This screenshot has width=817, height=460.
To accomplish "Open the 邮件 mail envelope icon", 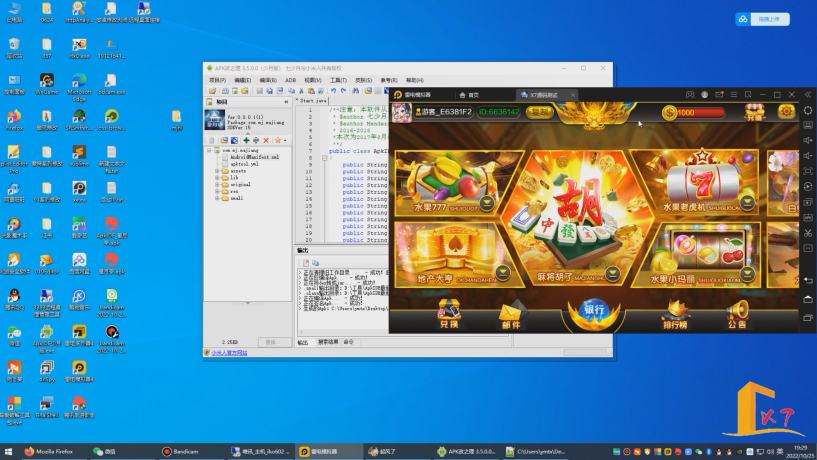I will click(511, 316).
